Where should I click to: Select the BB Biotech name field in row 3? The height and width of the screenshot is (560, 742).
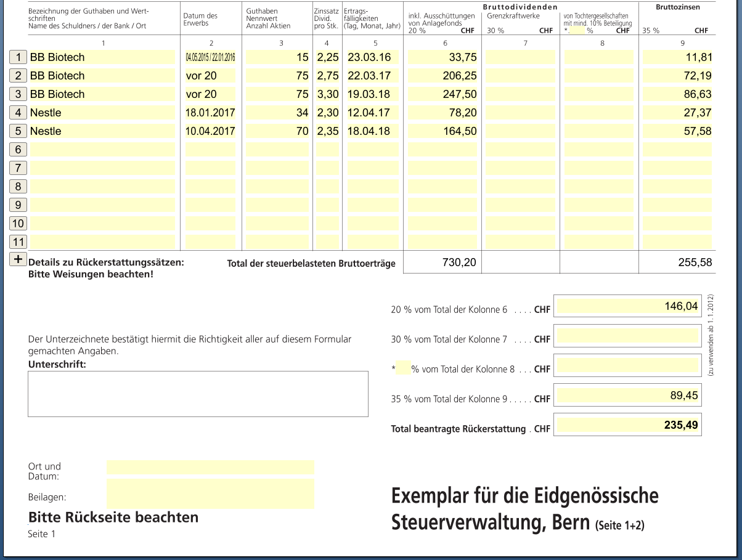point(102,94)
